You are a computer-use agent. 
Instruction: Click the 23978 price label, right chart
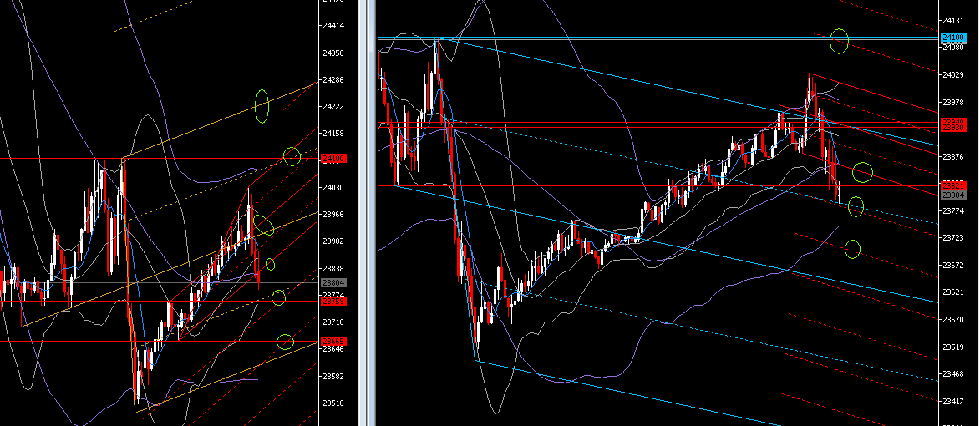point(954,102)
